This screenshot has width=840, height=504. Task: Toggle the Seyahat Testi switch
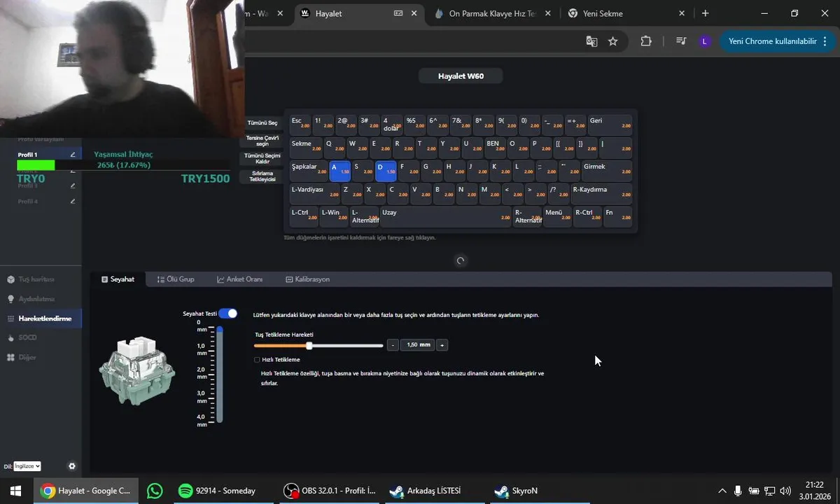click(x=227, y=314)
